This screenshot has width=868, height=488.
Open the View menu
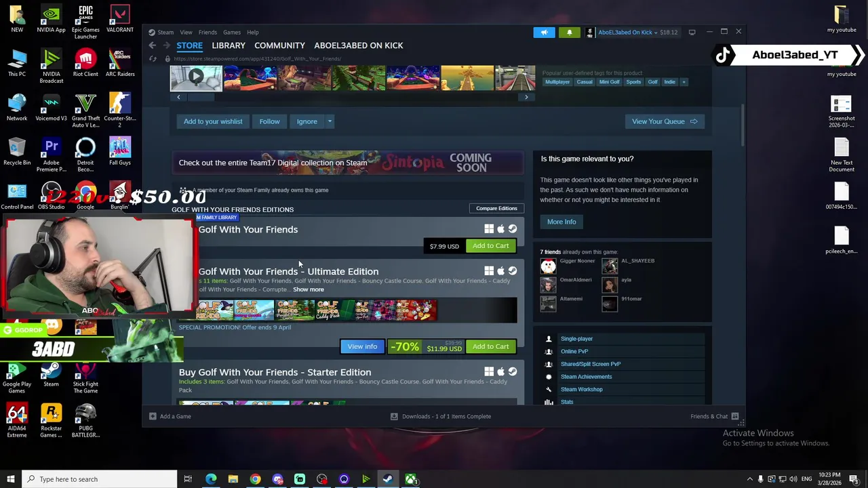pos(186,32)
